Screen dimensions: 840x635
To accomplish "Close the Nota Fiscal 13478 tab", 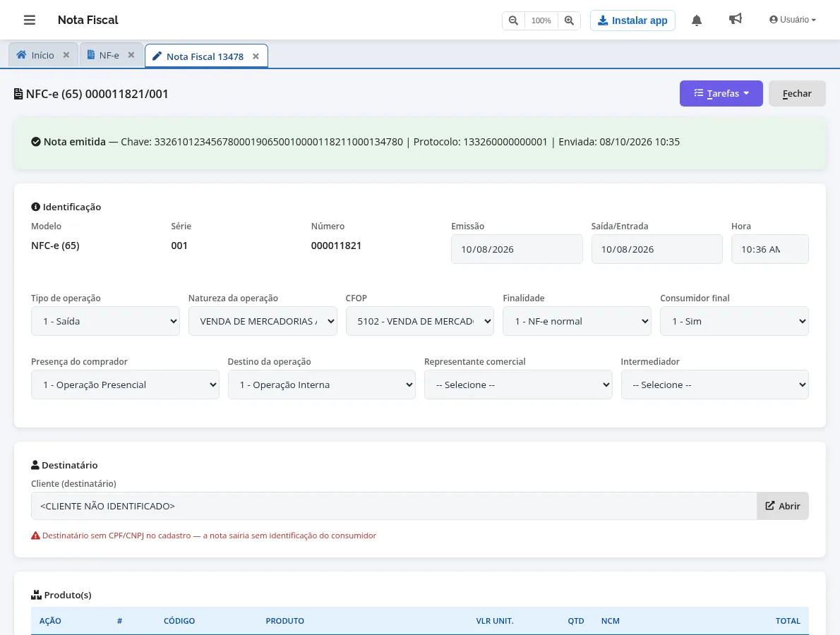I will click(256, 56).
